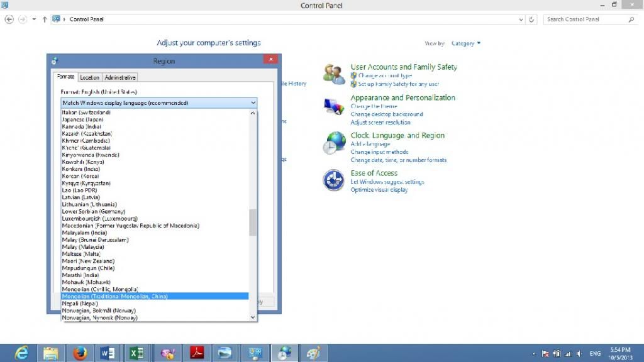Open the View by Category dropdown

pos(465,43)
